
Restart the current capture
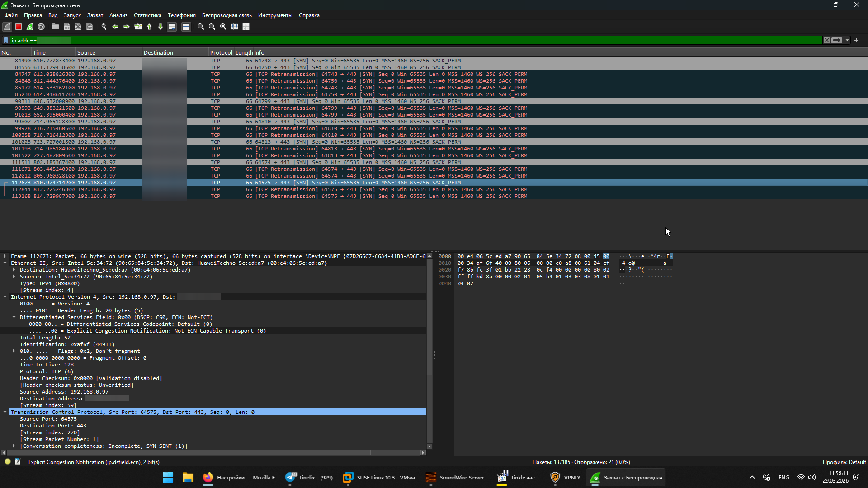point(30,27)
